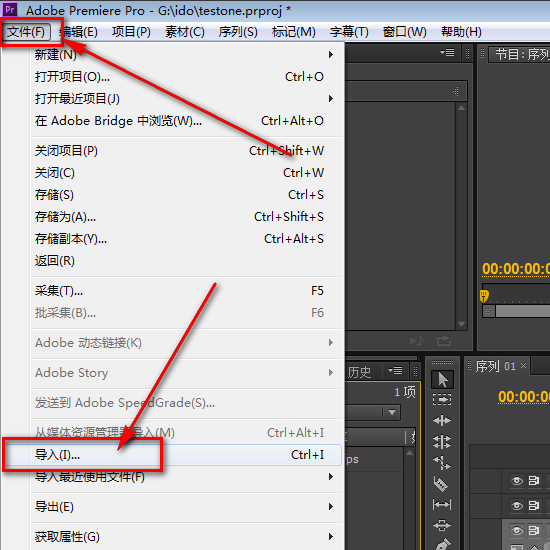Select the Slip tool

(442, 505)
